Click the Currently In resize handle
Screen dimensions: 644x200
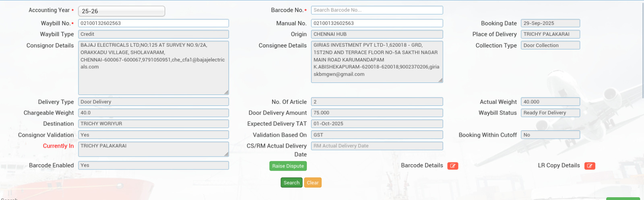tap(227, 155)
